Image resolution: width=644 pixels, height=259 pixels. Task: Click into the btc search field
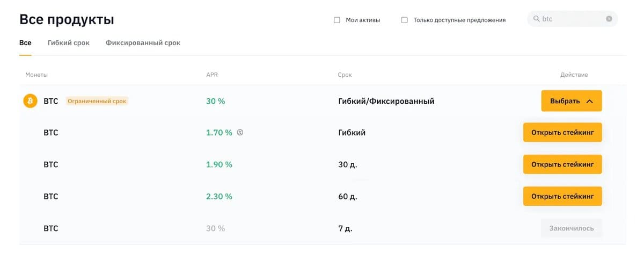(572, 19)
